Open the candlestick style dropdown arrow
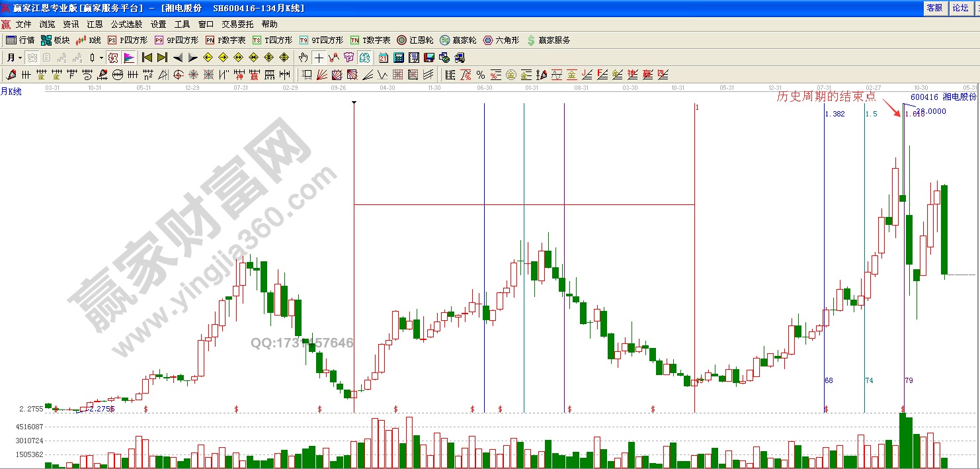Image resolution: width=980 pixels, height=469 pixels. click(x=101, y=58)
